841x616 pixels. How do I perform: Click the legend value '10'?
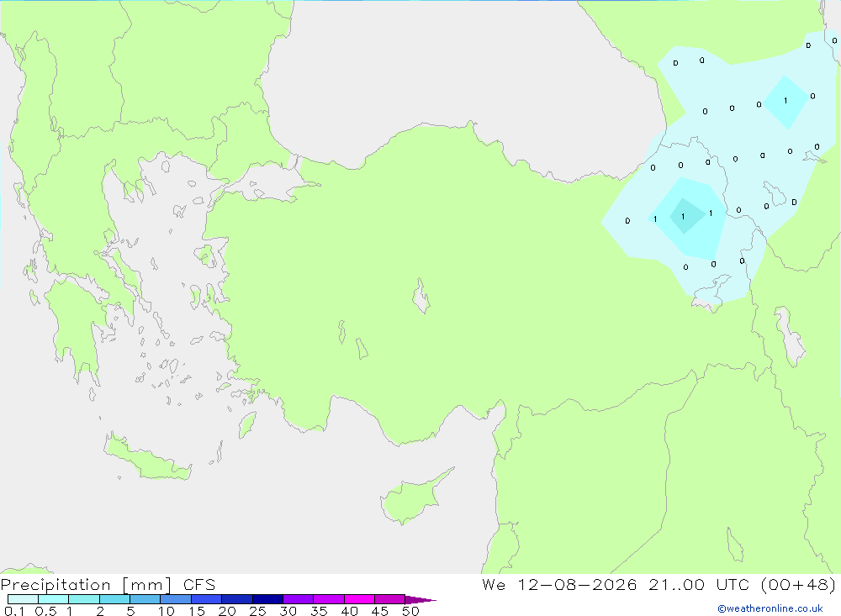pyautogui.click(x=167, y=611)
